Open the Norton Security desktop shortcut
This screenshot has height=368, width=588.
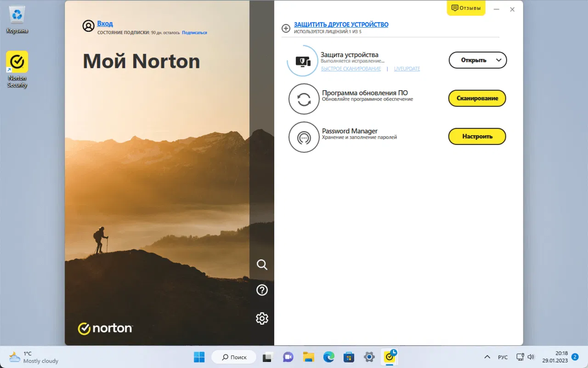pyautogui.click(x=17, y=69)
